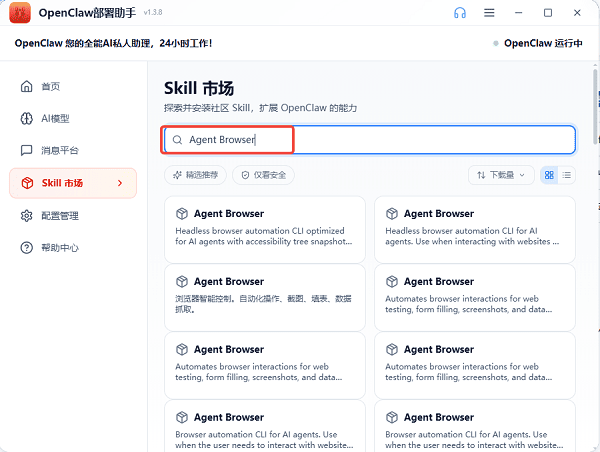Open 配置管理 sidebar section
The width and height of the screenshot is (600, 452).
tap(73, 216)
